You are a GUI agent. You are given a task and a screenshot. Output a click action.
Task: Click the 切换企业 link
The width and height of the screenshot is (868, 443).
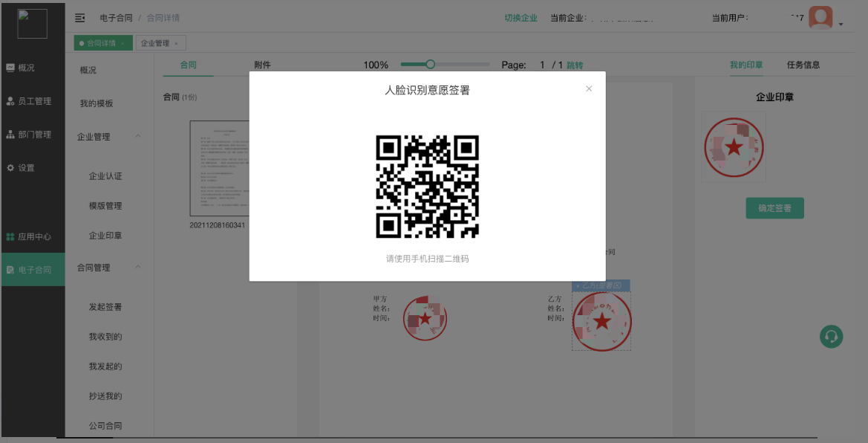pos(521,18)
